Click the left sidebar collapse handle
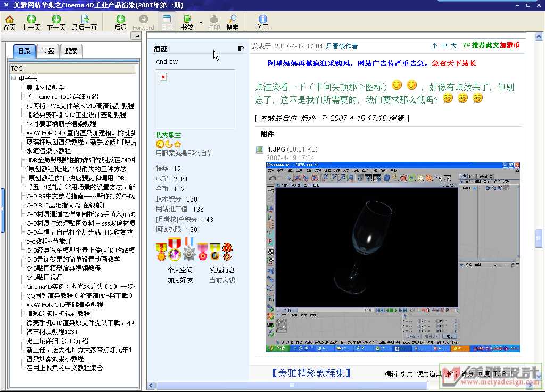545x392 pixels. 3,211
